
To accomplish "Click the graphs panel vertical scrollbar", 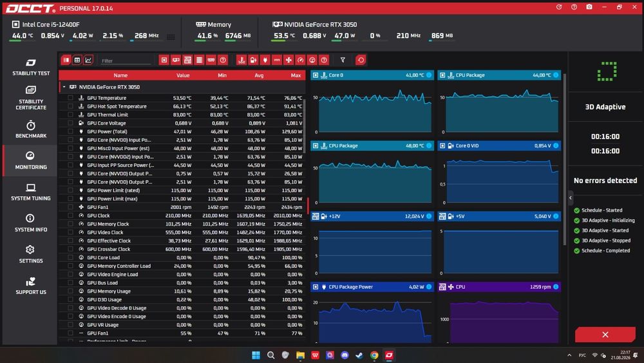I will pos(565,161).
